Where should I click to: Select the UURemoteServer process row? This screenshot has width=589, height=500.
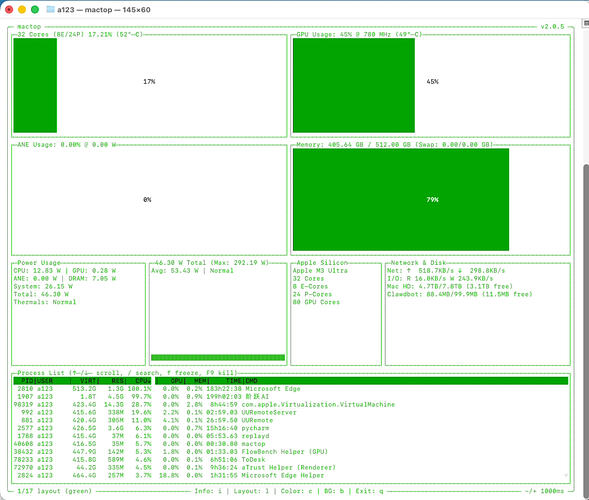pos(291,412)
